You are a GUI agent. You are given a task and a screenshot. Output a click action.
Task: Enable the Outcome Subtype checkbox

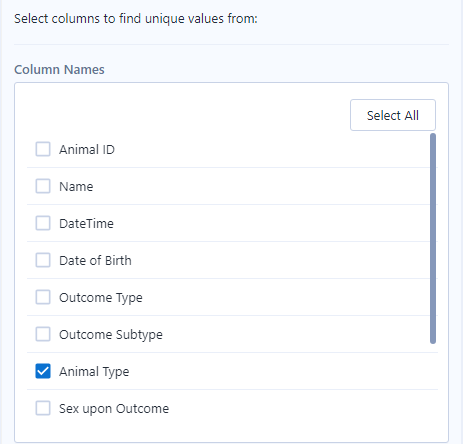[x=43, y=334]
